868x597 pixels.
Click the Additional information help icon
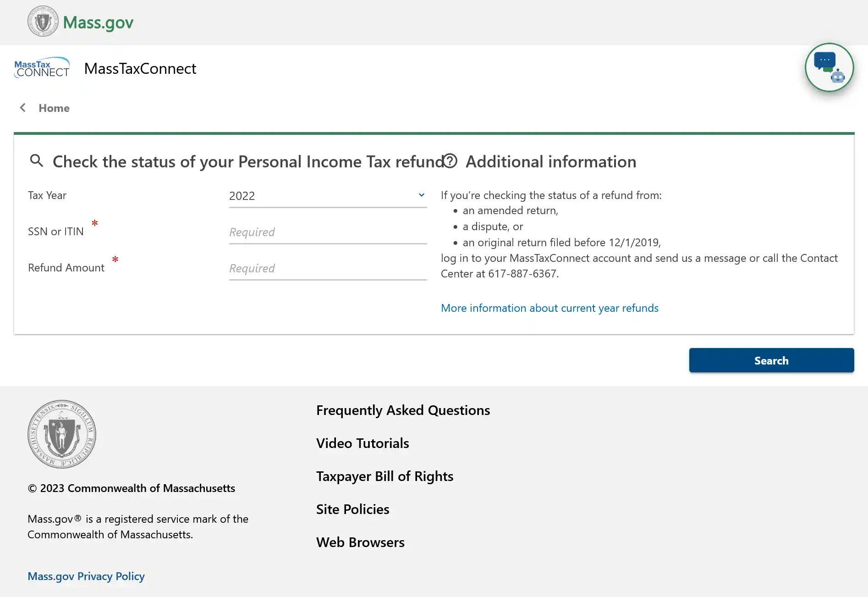[450, 161]
